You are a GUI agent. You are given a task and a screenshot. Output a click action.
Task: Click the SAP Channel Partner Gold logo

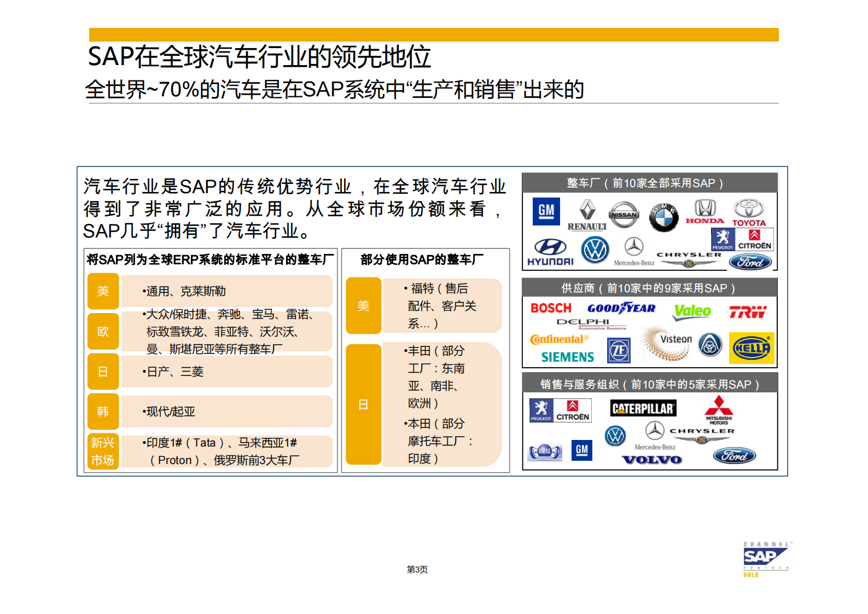pyautogui.click(x=767, y=559)
